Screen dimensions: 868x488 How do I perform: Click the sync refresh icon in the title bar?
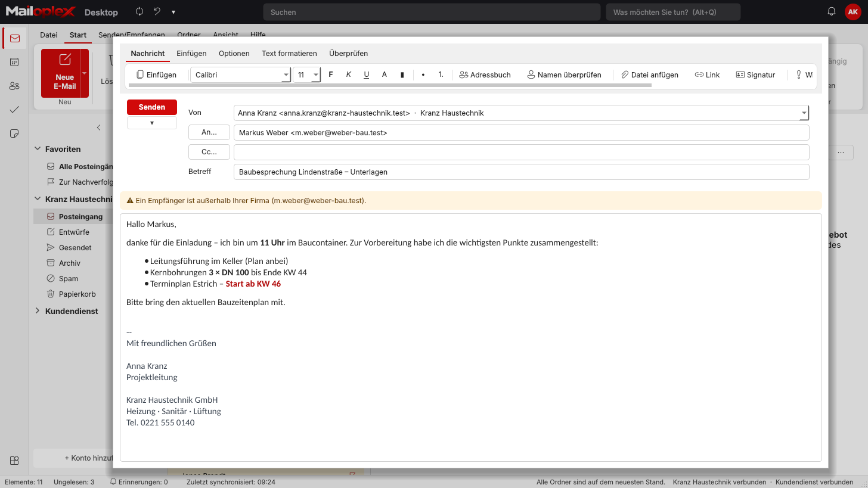tap(139, 12)
